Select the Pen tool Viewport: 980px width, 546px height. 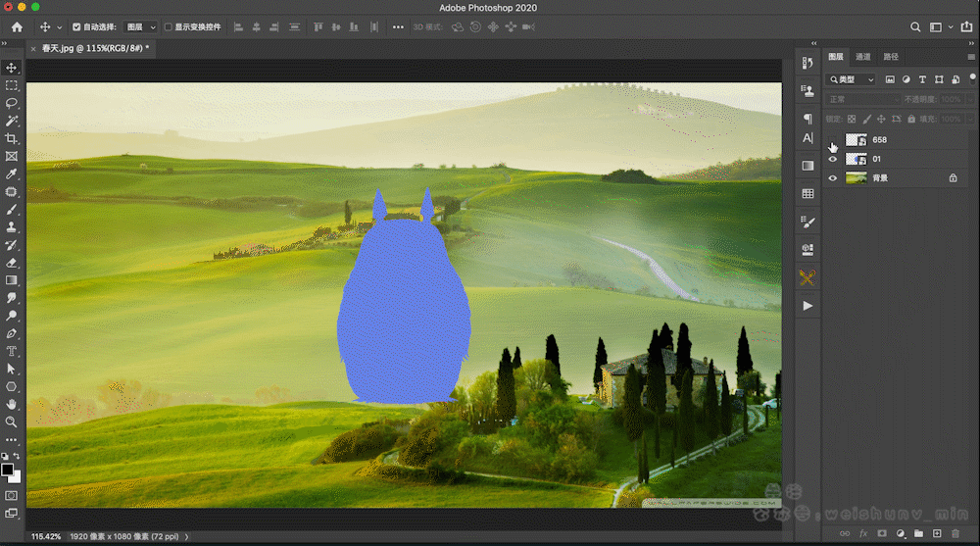pyautogui.click(x=11, y=333)
